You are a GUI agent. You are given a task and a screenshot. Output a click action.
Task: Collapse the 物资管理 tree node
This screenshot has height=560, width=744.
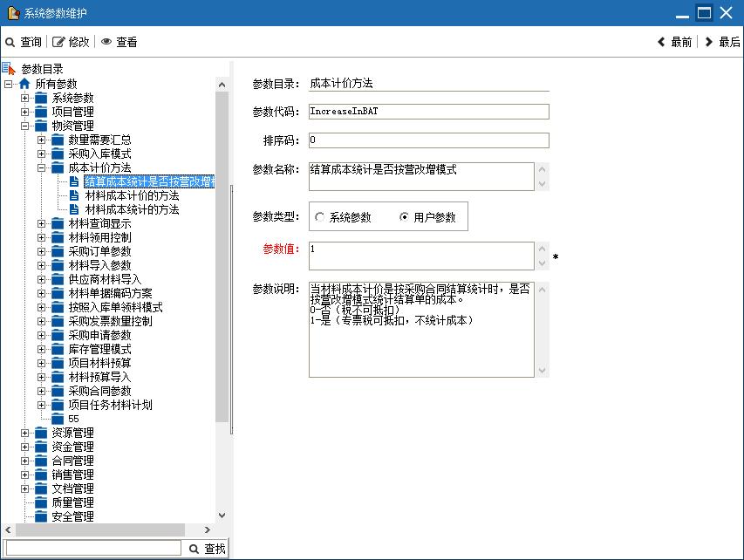[x=25, y=126]
